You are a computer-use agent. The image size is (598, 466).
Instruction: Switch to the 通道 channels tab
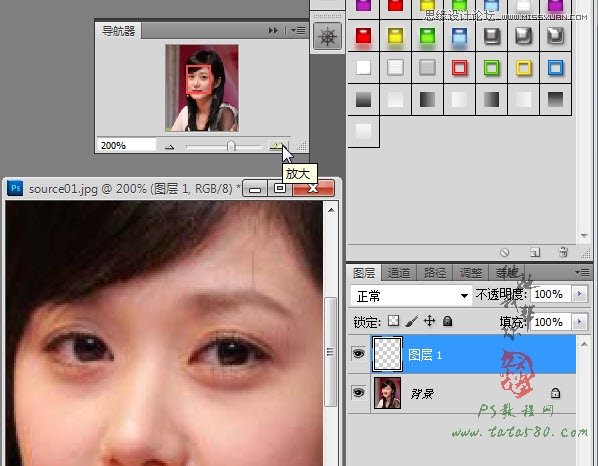(x=399, y=273)
